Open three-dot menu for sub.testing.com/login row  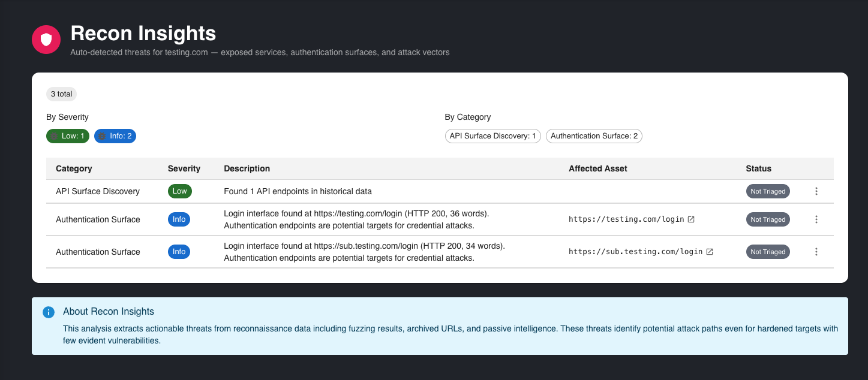point(816,252)
